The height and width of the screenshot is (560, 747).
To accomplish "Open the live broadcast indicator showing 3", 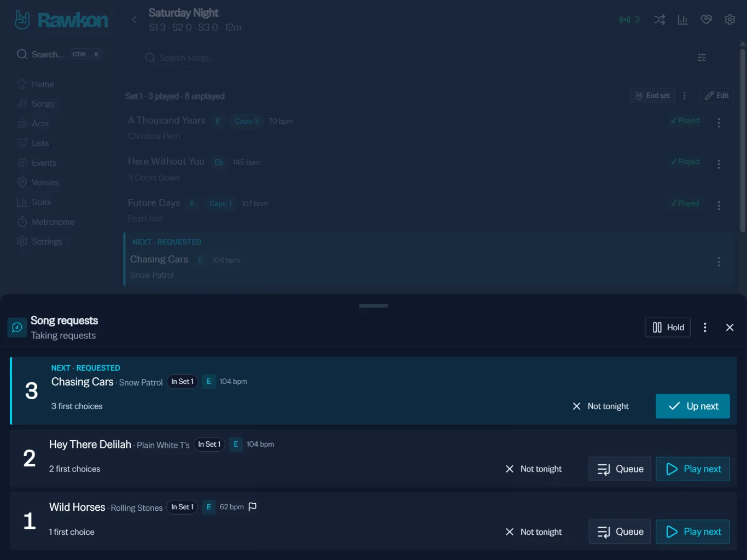I will tap(629, 20).
